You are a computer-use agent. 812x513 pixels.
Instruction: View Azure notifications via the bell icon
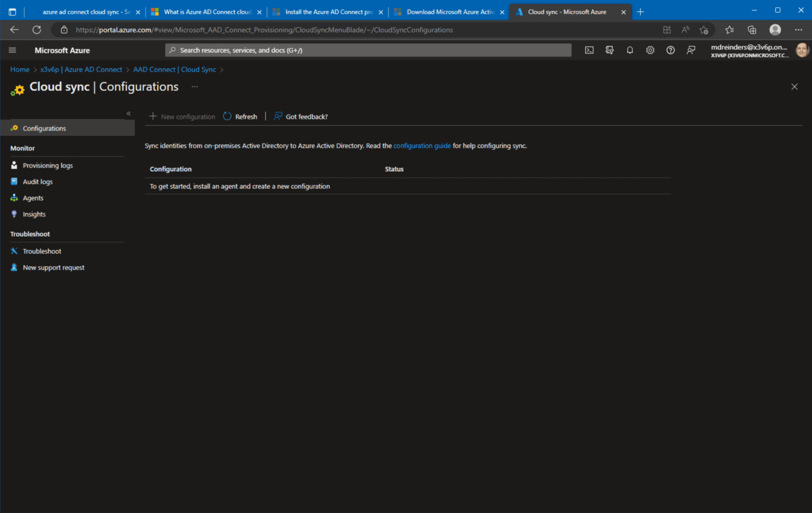pyautogui.click(x=630, y=50)
